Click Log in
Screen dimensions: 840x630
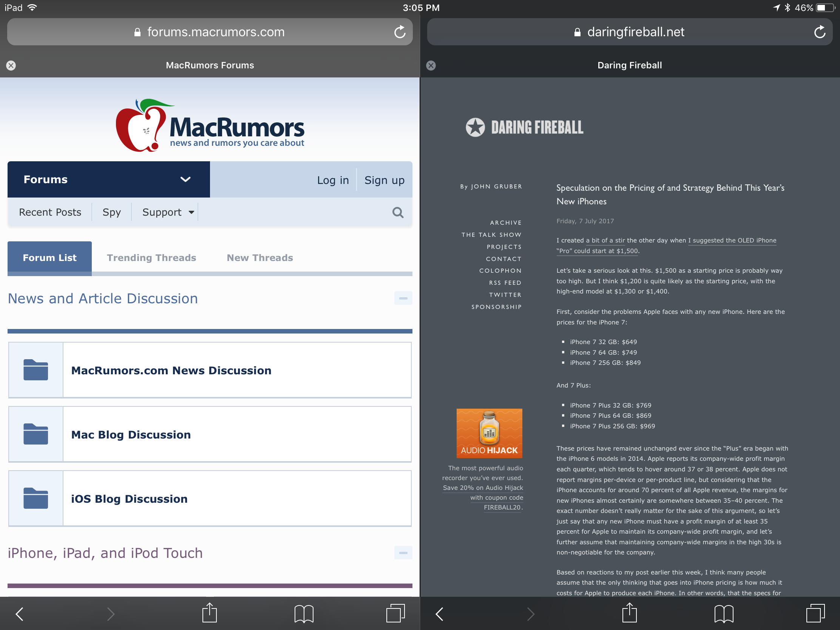coord(333,180)
